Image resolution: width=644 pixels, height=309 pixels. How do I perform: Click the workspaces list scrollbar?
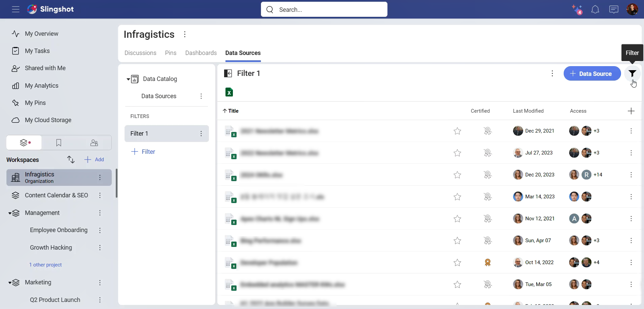[116, 183]
